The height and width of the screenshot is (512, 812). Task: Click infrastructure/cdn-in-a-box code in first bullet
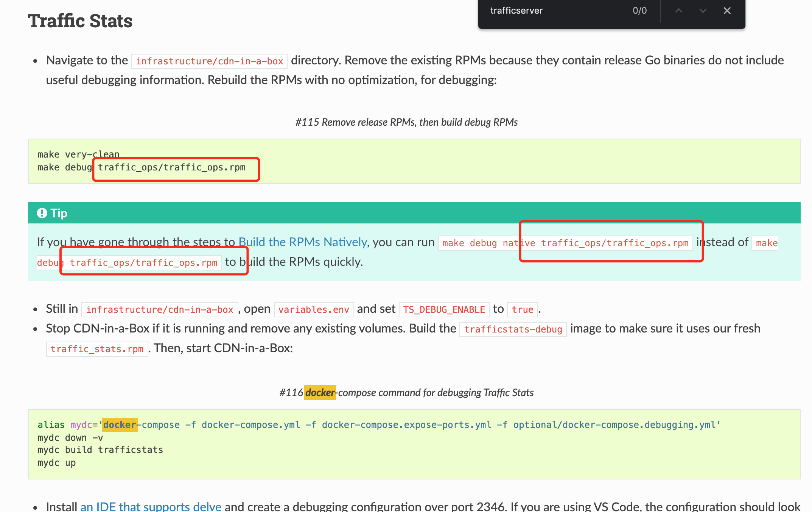pyautogui.click(x=209, y=61)
